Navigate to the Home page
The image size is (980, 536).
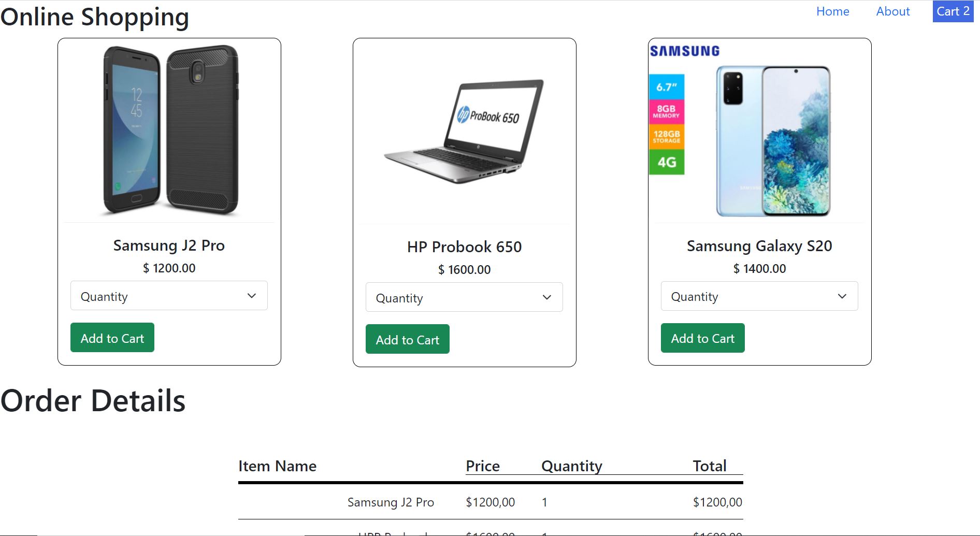pyautogui.click(x=832, y=11)
